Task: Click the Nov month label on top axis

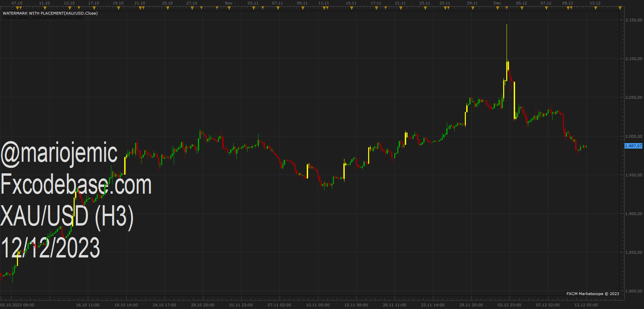Action: (x=229, y=3)
